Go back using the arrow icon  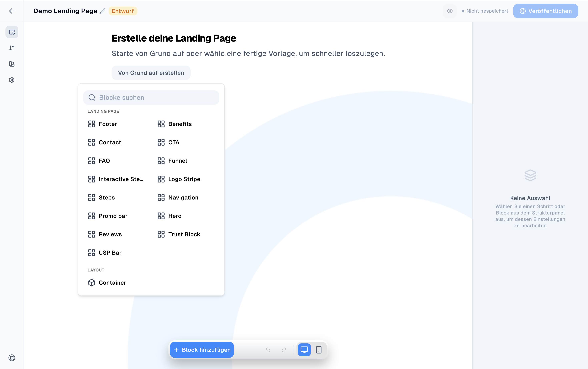[12, 11]
